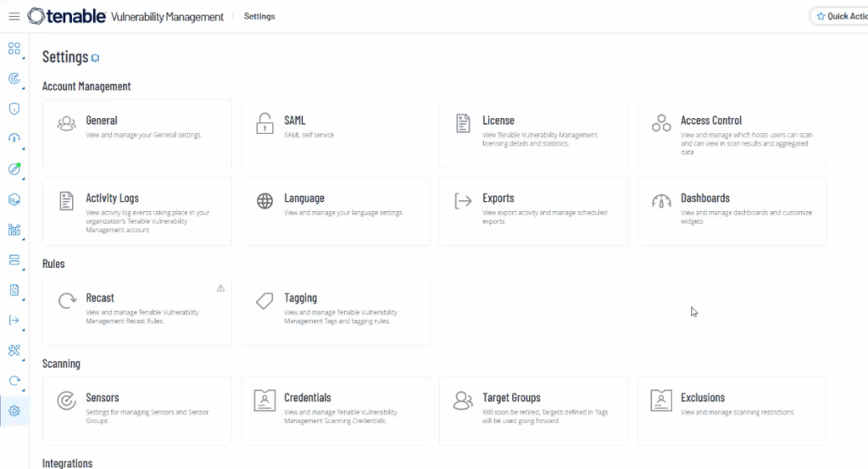Click the shield icon in the sidebar
Image resolution: width=868 pixels, height=469 pixels.
pyautogui.click(x=14, y=109)
